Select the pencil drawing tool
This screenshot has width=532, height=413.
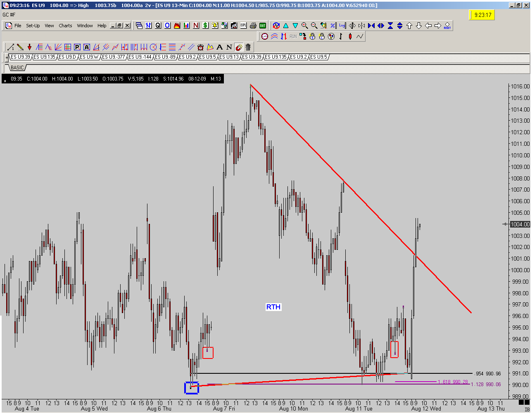(x=20, y=47)
